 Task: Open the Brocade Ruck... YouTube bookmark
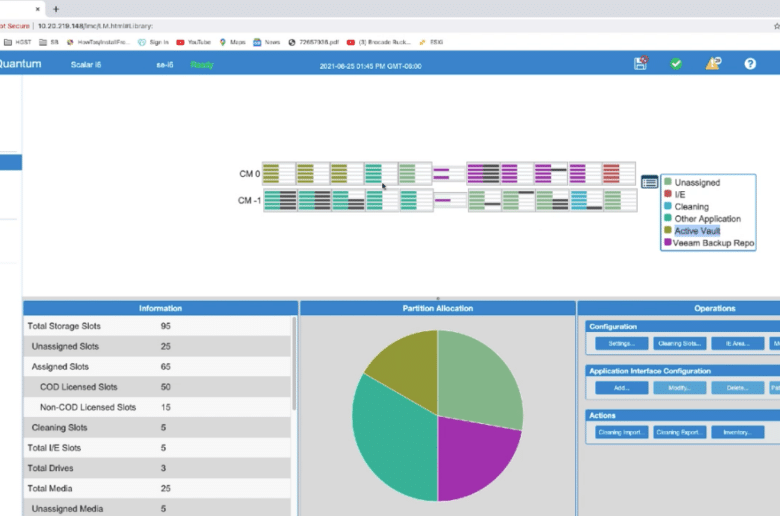click(379, 42)
